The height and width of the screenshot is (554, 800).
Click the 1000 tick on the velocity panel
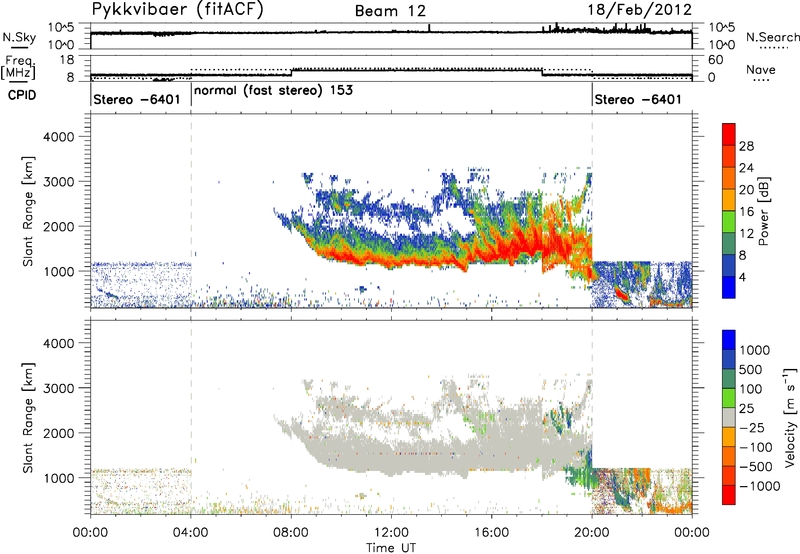click(x=58, y=478)
